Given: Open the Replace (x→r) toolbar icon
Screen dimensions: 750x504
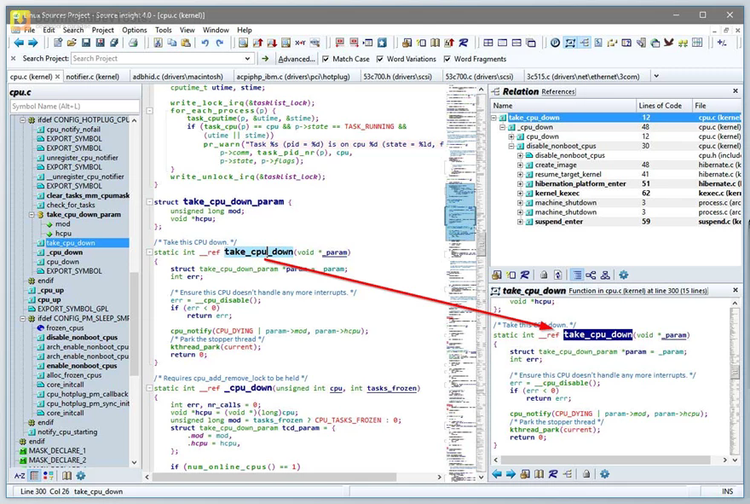Looking at the screenshot, I should tap(300, 43).
